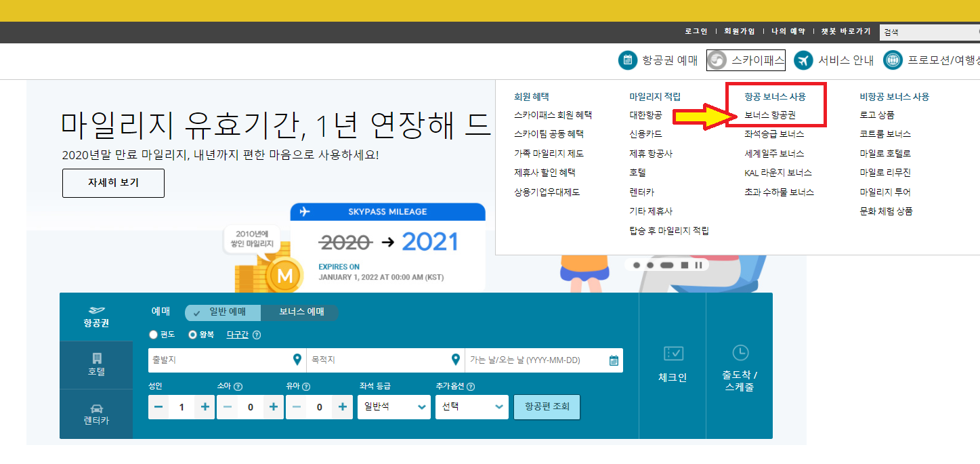The width and height of the screenshot is (980, 464).
Task: Open the 좌석 등급 일반석 dropdown
Action: point(394,407)
